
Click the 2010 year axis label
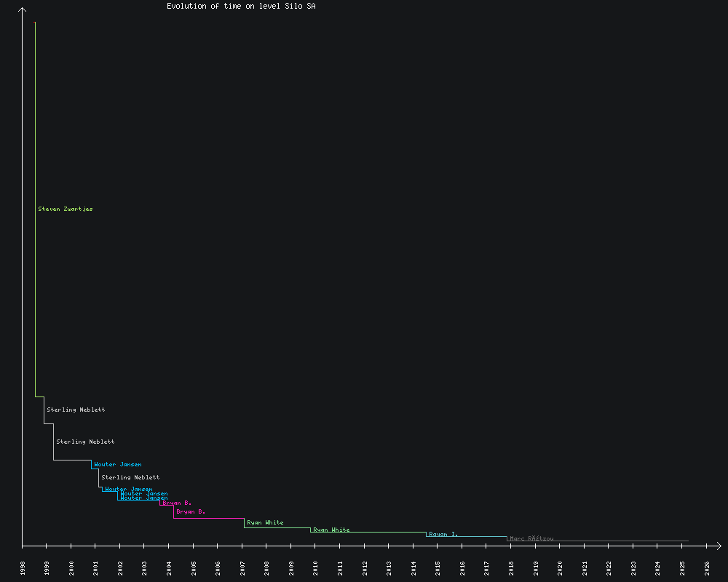coord(316,568)
